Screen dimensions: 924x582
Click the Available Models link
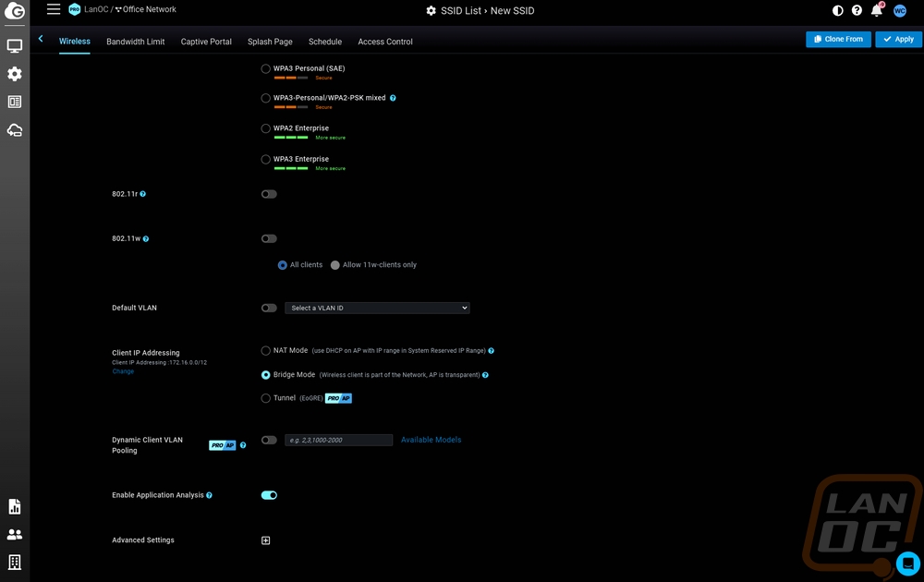431,440
